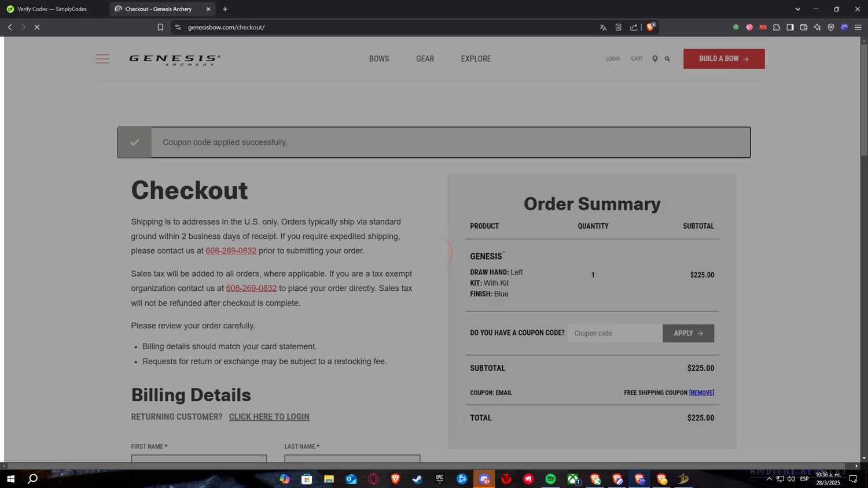This screenshot has height=488, width=868.
Task: Select the Checkout - Genesis Archery tab
Action: (158, 9)
